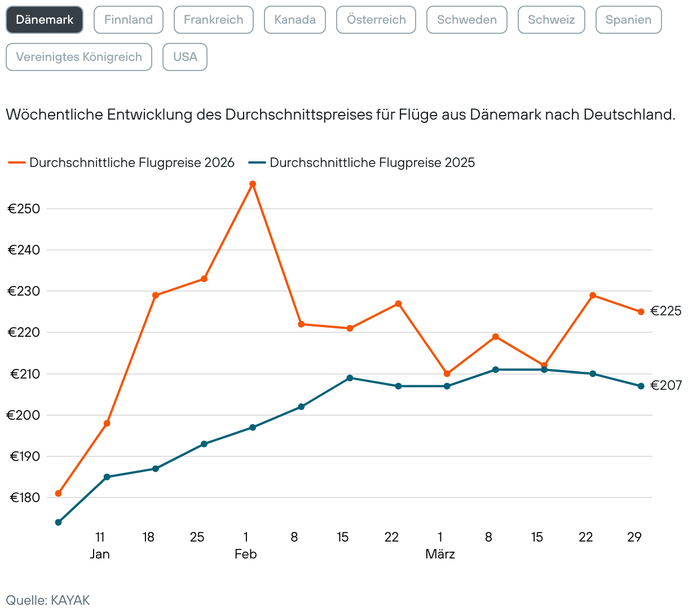This screenshot has width=688, height=616.
Task: Click the 2025 data point on 15 Feb
Action: pos(350,378)
